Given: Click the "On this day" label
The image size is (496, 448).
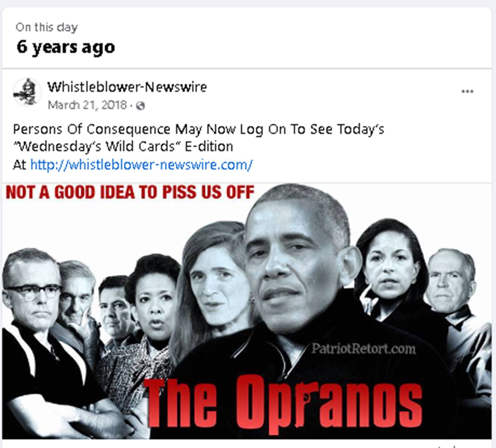Looking at the screenshot, I should point(47,27).
